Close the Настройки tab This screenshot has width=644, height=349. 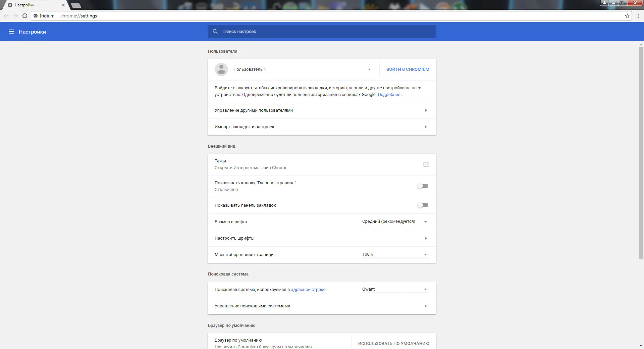[63, 5]
